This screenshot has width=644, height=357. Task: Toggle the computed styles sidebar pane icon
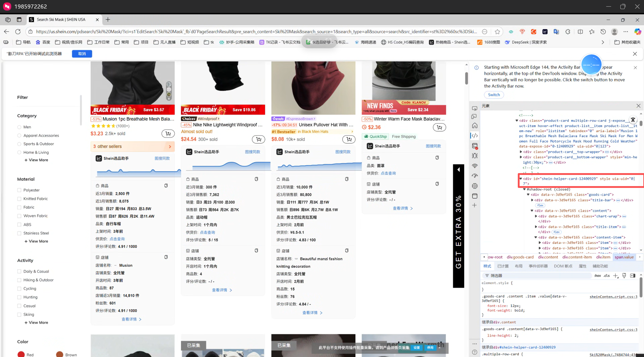pos(633,276)
